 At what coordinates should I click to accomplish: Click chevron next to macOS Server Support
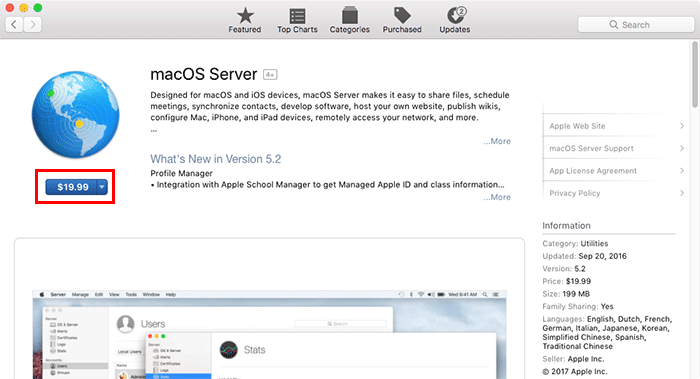682,148
